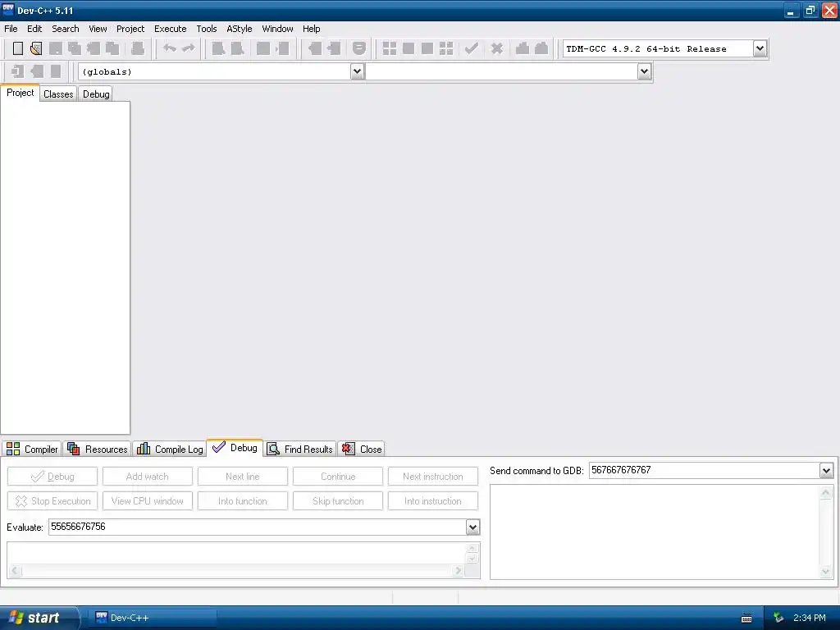This screenshot has height=630, width=840.
Task: Click the Compile & Run toolbar icon
Action: 427,48
